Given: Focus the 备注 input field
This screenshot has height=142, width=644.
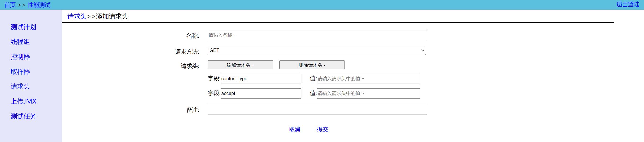Looking at the screenshot, I should click(317, 109).
